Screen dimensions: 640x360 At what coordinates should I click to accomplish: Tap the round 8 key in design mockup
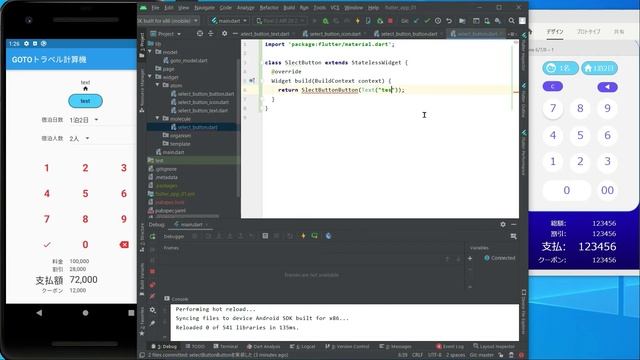(x=580, y=109)
